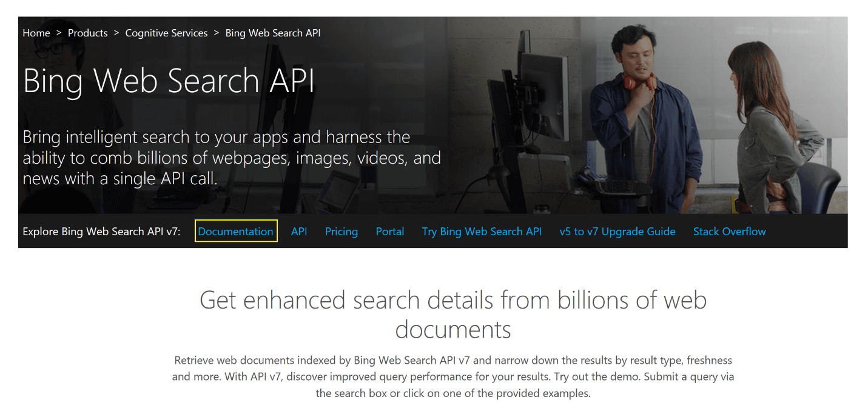Open the Products breadcrumb link
Image resolution: width=868 pixels, height=414 pixels.
point(87,33)
